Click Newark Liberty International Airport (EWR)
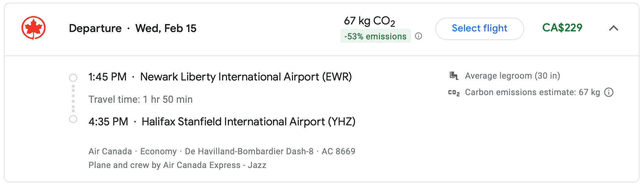The height and width of the screenshot is (186, 644). click(x=246, y=77)
